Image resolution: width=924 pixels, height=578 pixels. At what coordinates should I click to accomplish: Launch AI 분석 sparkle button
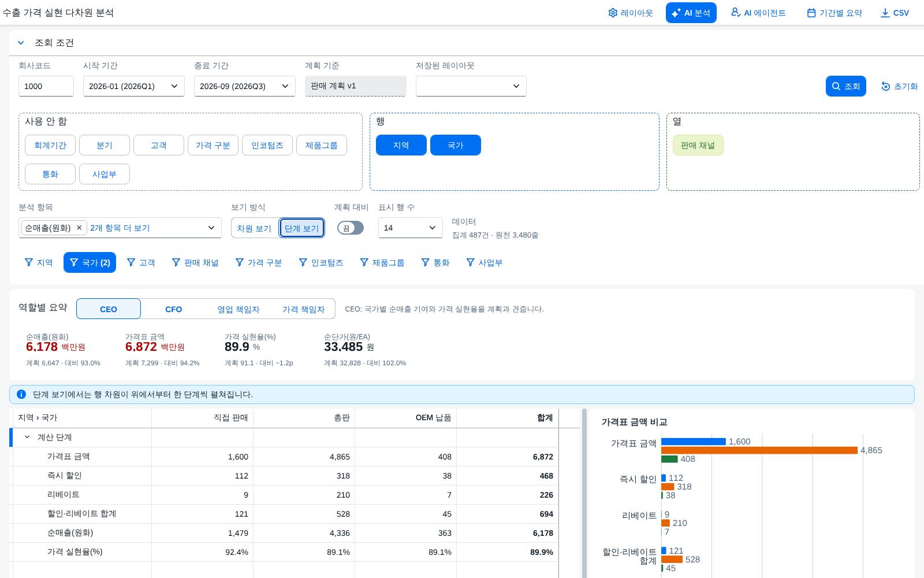[691, 13]
